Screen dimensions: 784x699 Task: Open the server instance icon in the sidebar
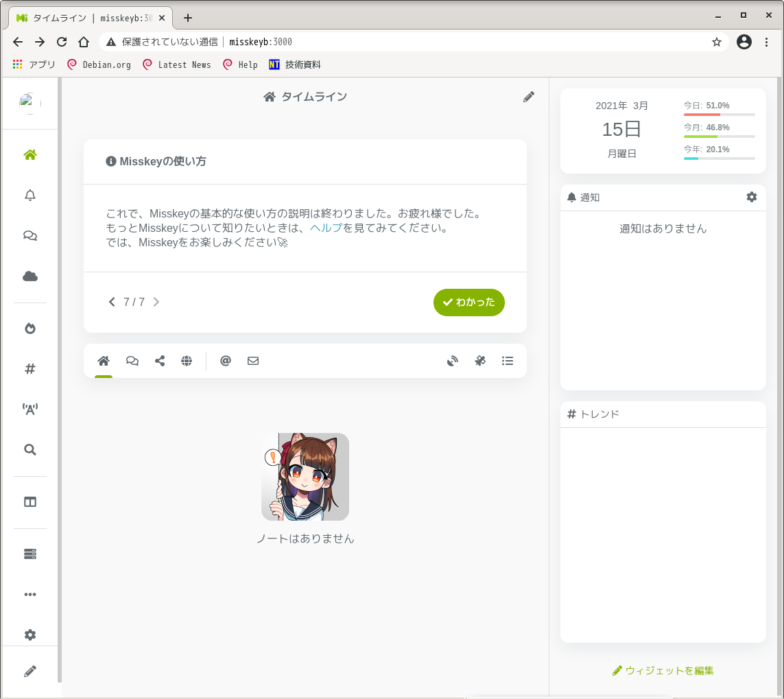coord(30,554)
